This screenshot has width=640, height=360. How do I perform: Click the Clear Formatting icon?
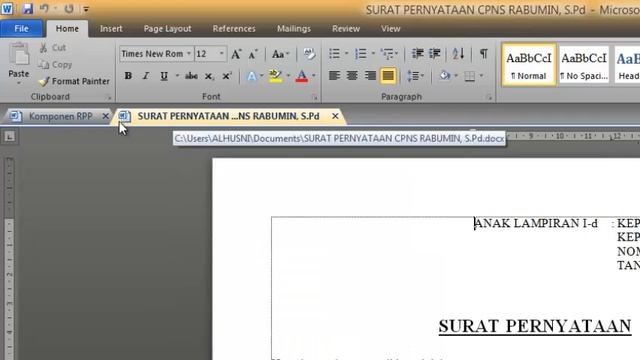309,54
